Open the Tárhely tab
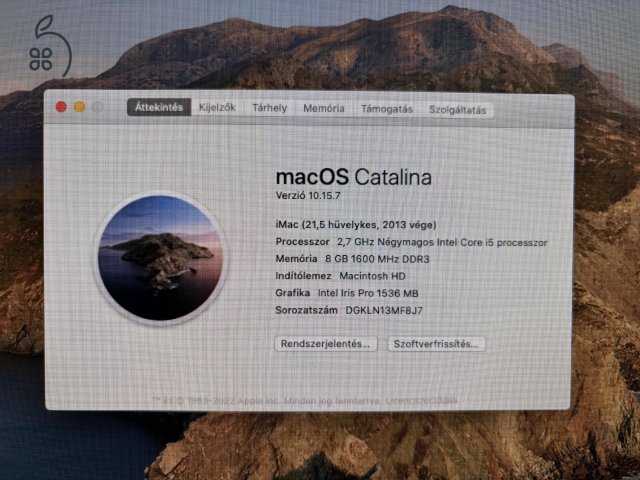Screen dimensions: 640x480 tap(269, 108)
